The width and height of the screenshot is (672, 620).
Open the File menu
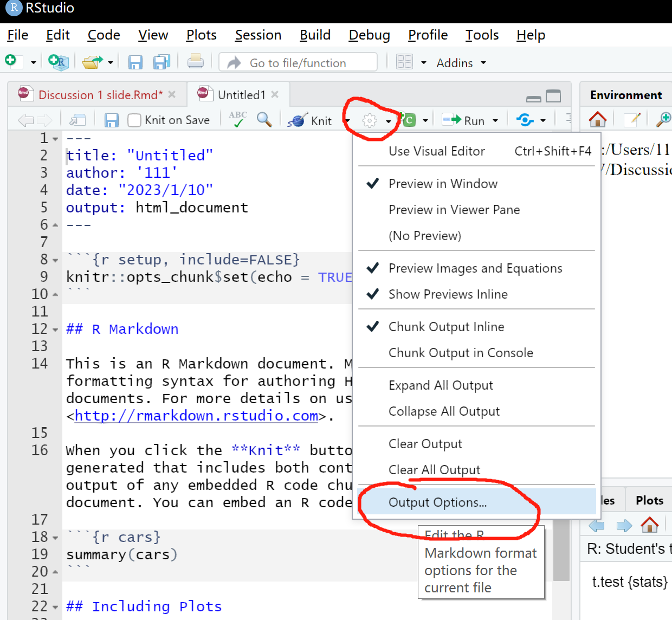(18, 35)
